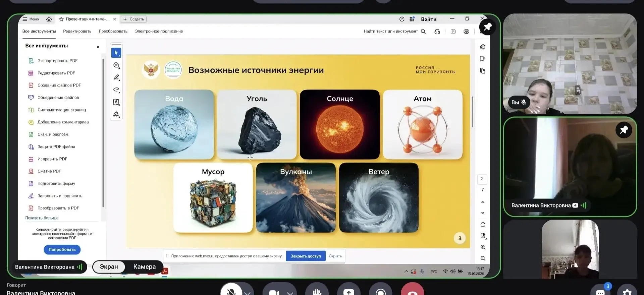Open the bookmarks panel icon
644x295 pixels.
coord(483,59)
